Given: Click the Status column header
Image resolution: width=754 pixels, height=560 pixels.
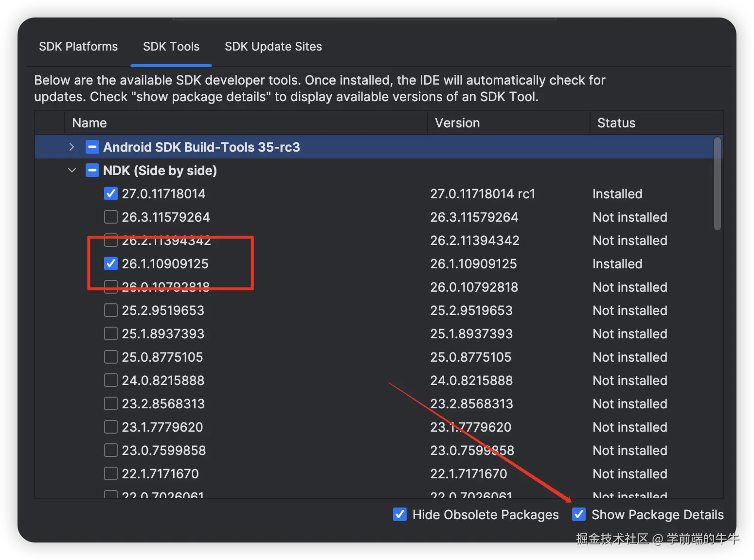Looking at the screenshot, I should point(616,123).
